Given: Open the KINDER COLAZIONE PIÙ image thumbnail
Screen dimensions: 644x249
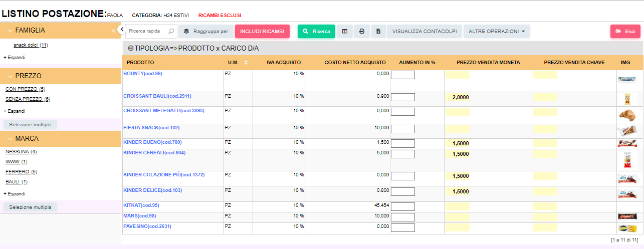Looking at the screenshot, I should pyautogui.click(x=626, y=179).
